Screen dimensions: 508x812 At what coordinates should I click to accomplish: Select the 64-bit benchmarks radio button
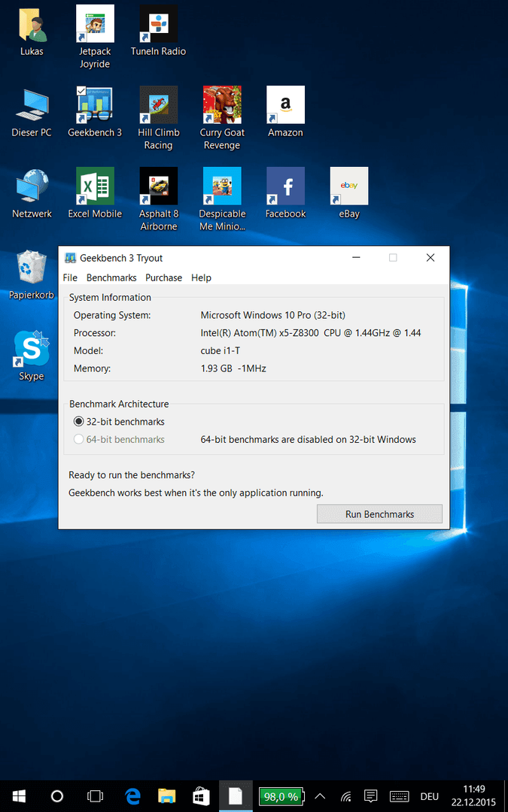pyautogui.click(x=79, y=439)
